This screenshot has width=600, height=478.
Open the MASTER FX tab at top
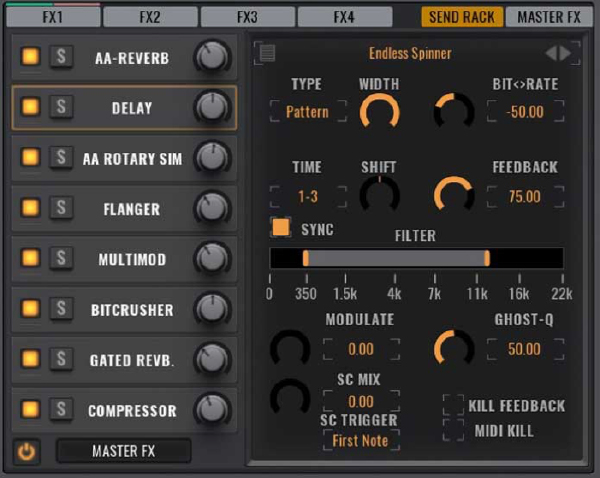click(x=549, y=17)
